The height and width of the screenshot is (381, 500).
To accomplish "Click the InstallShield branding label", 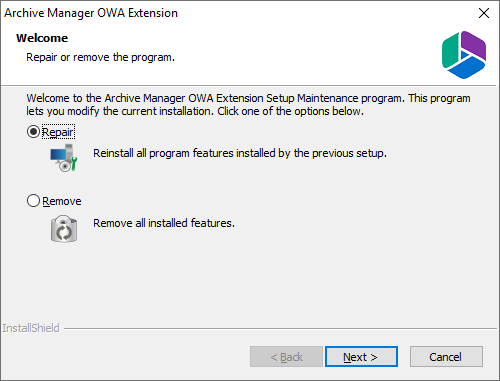I will pos(31,328).
